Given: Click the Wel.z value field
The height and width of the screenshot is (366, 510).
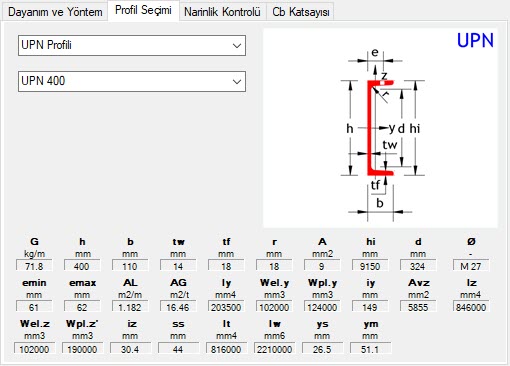Looking at the screenshot, I should pos(34,349).
